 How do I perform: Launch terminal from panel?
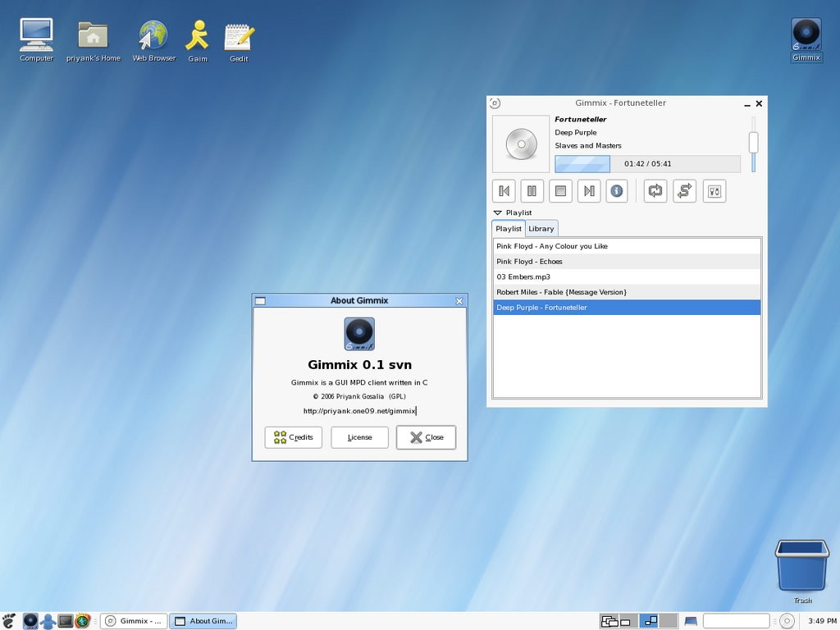[x=66, y=621]
